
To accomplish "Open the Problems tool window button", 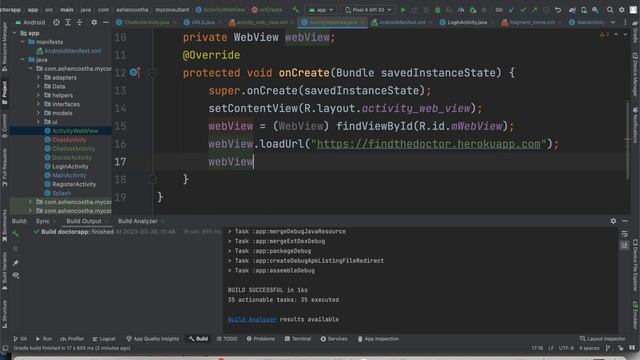I will click(261, 339).
